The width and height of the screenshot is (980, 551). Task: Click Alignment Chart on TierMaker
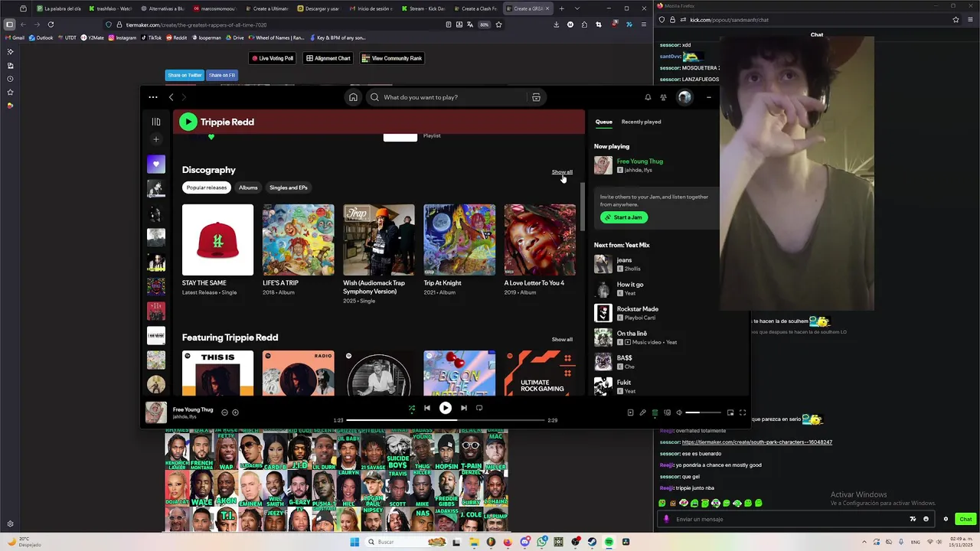pos(328,58)
